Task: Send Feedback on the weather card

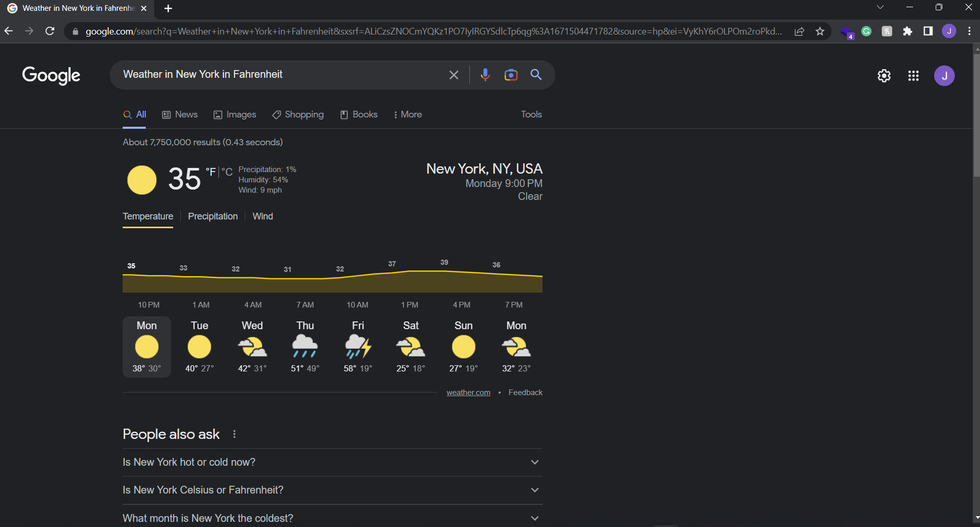Action: tap(526, 393)
